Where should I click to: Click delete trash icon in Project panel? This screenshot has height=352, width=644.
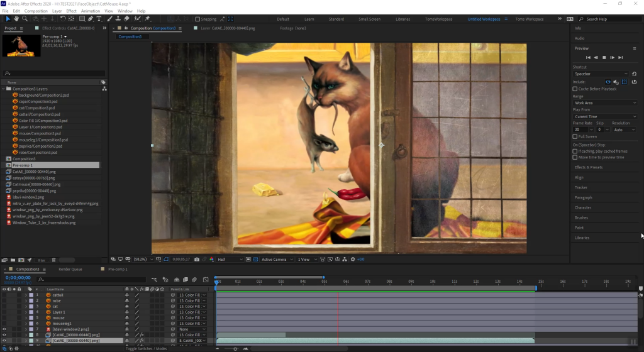[x=54, y=260]
